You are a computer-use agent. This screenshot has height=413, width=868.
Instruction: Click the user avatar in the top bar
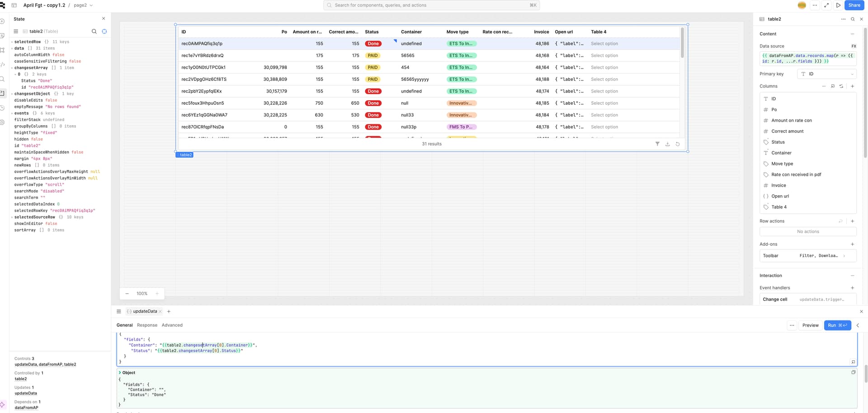point(802,5)
